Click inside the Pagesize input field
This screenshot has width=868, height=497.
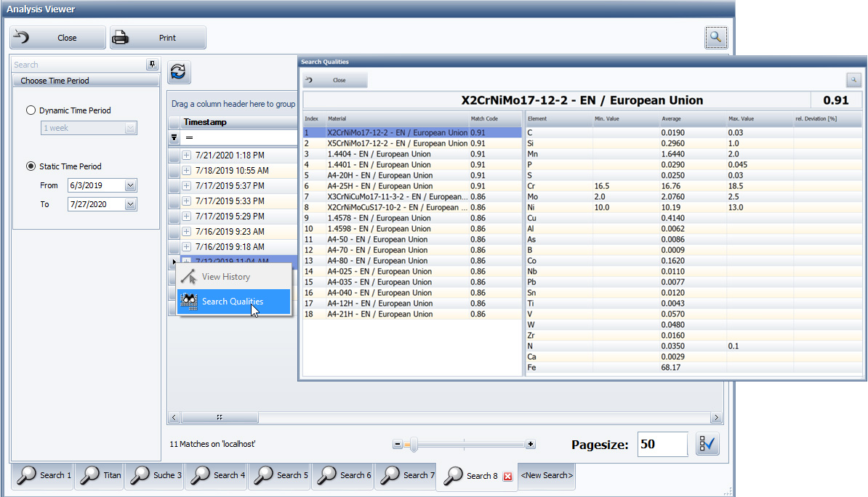click(x=662, y=444)
